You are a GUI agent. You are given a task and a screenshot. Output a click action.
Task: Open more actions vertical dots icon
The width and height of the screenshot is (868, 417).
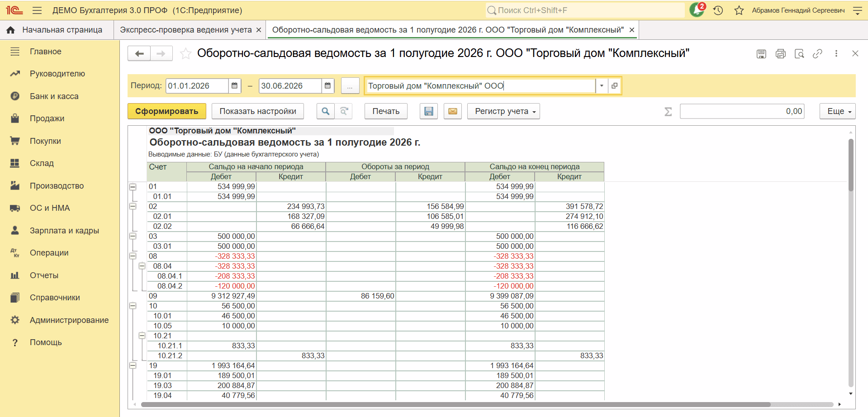click(x=836, y=53)
